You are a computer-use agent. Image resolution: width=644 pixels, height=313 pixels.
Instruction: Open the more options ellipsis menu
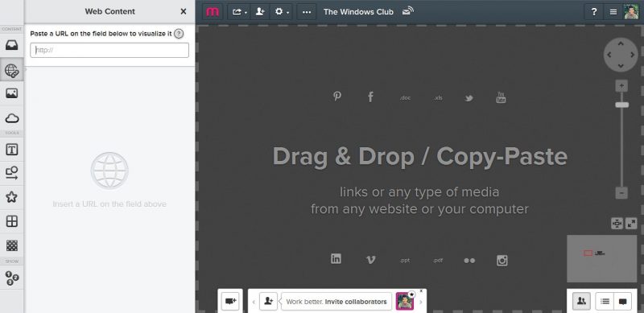tap(307, 12)
